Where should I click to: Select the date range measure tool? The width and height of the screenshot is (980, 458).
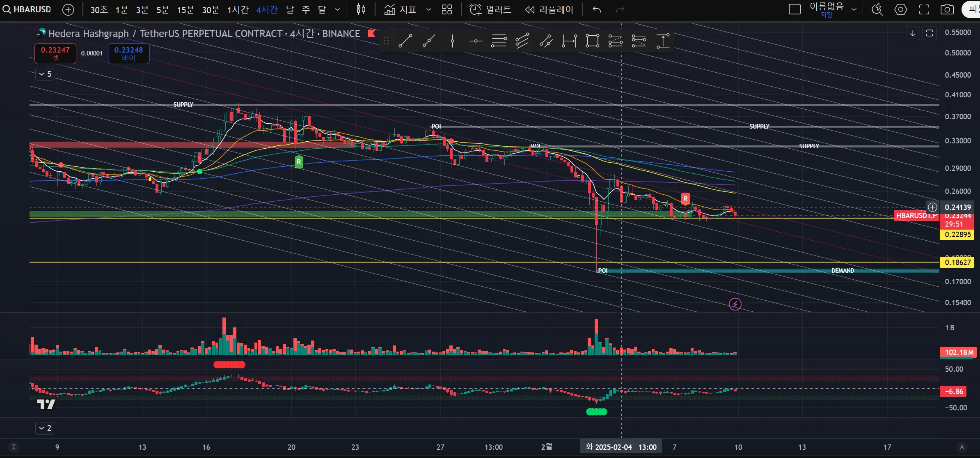(569, 41)
